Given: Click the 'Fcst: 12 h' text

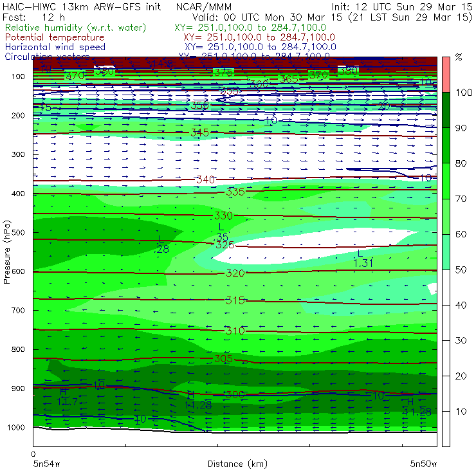Looking at the screenshot, I should point(33,17).
